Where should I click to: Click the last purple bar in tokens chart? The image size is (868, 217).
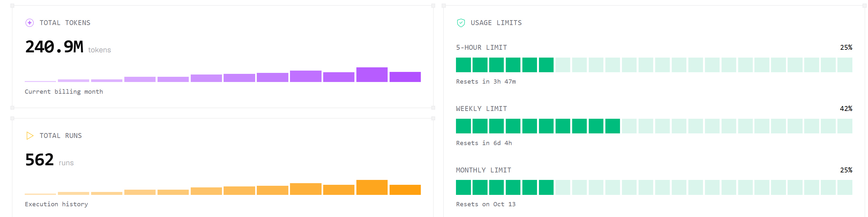coord(405,77)
